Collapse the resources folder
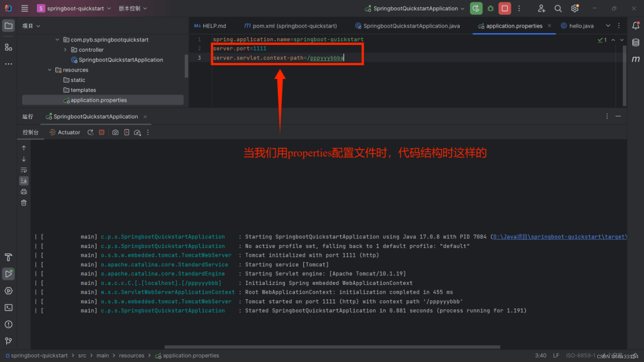Viewport: 644px width, 362px height. [49, 70]
